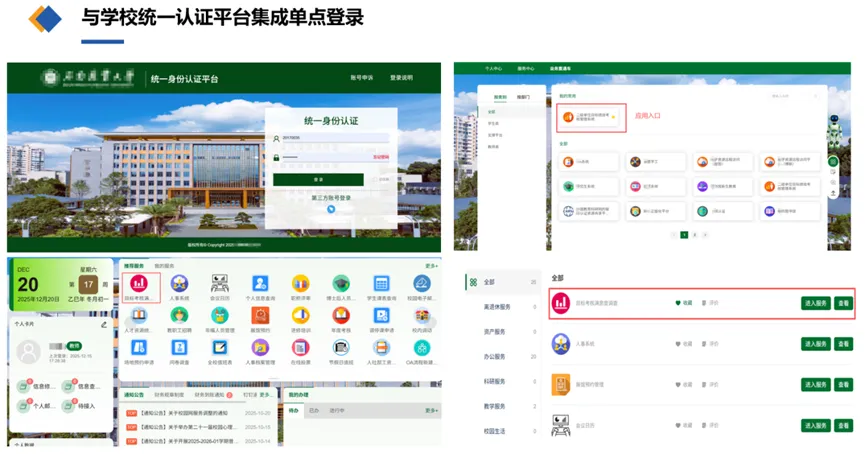Click the back-to-top arrow in floating sidebar

pyautogui.click(x=833, y=194)
